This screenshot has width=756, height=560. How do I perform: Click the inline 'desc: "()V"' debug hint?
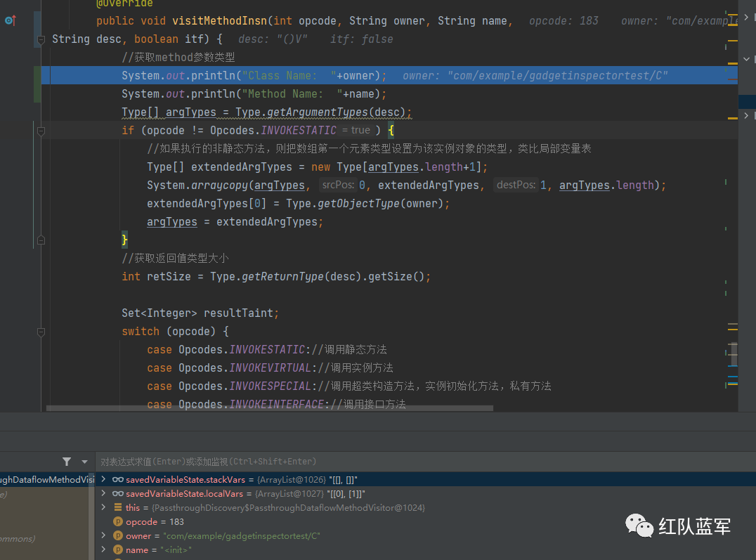tap(273, 39)
